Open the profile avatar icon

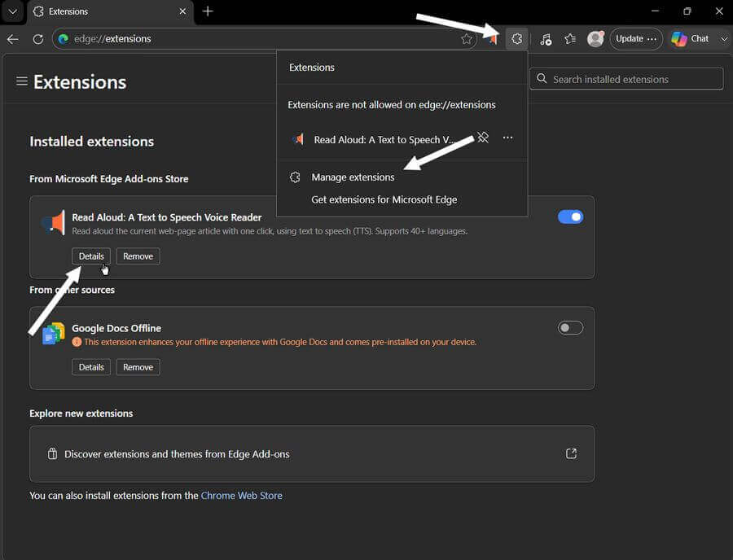(x=595, y=39)
